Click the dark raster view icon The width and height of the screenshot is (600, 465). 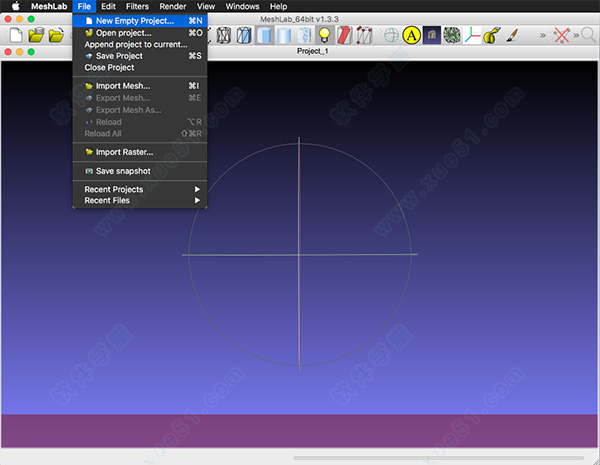432,35
